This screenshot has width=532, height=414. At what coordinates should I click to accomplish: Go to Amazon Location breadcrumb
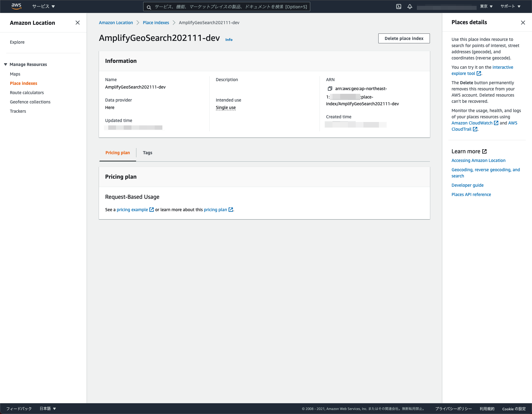pos(116,23)
